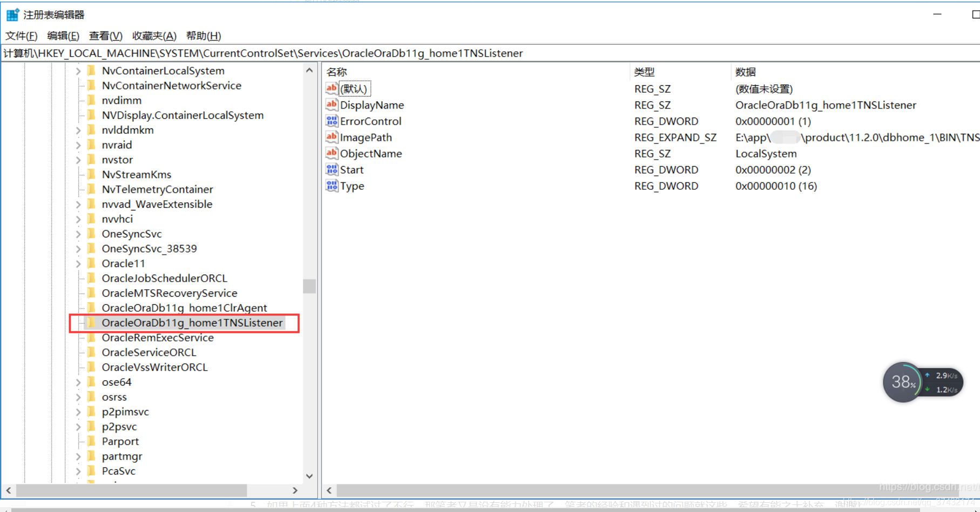Click folder icon of NvStreamKms

point(91,174)
